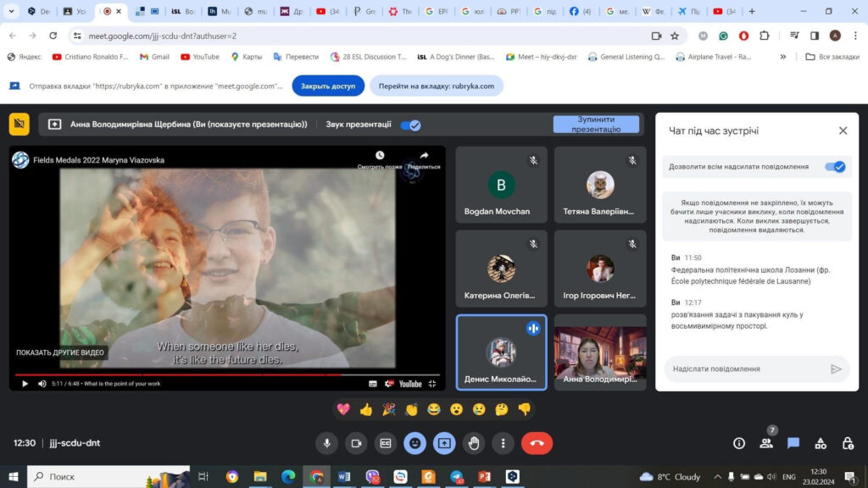Turn off the camera in Meet
Viewport: 868px width, 488px height.
click(356, 443)
